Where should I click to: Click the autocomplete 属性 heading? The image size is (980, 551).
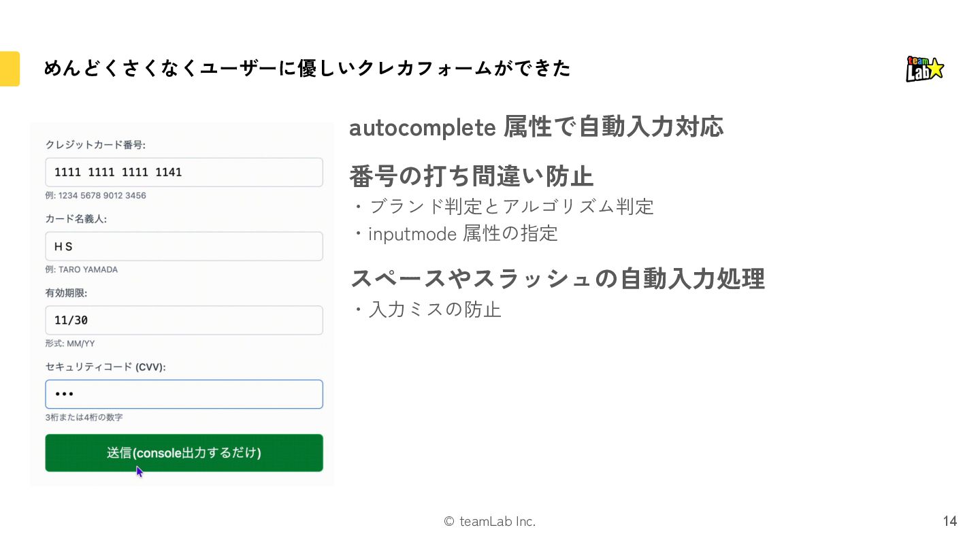pyautogui.click(x=536, y=127)
